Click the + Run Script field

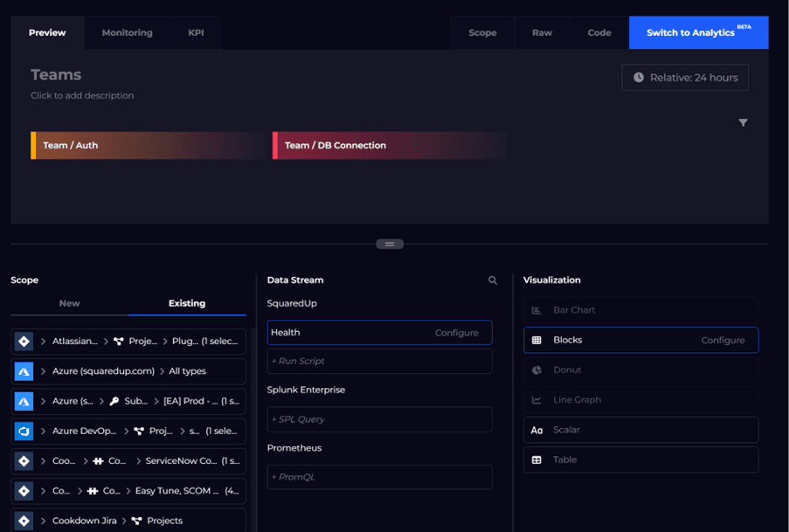pyautogui.click(x=379, y=362)
